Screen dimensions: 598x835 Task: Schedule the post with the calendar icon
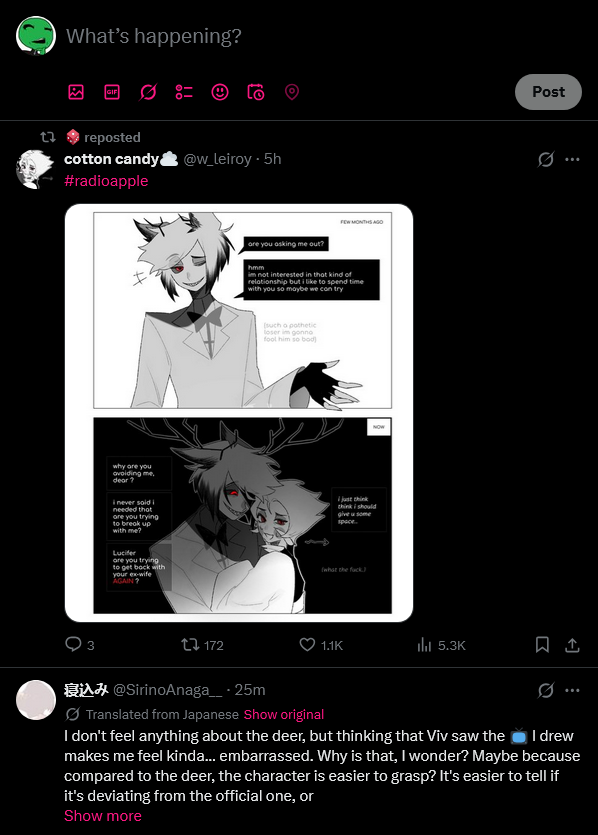(x=256, y=92)
